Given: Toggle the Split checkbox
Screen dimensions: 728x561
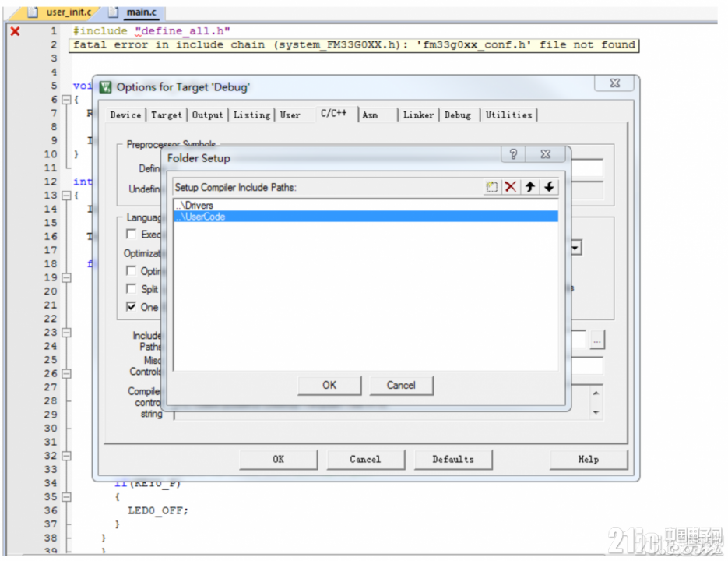Looking at the screenshot, I should tap(132, 289).
